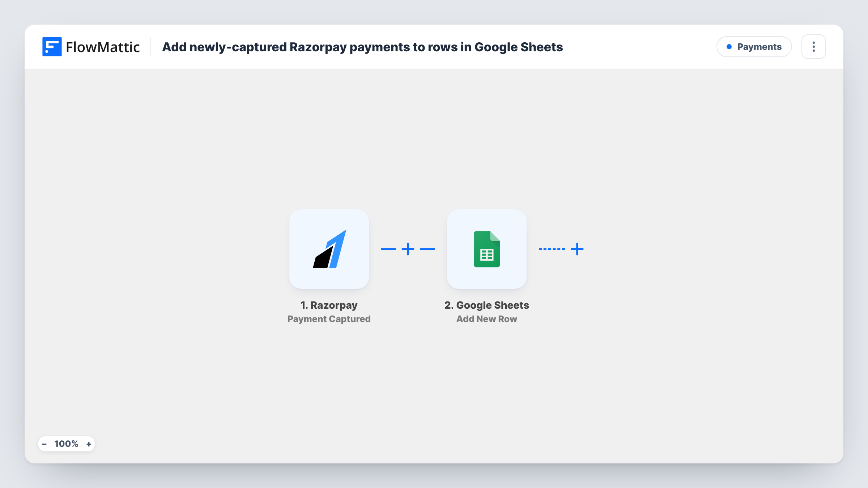The width and height of the screenshot is (868, 488).
Task: Click the 100% zoom level value
Action: [66, 444]
